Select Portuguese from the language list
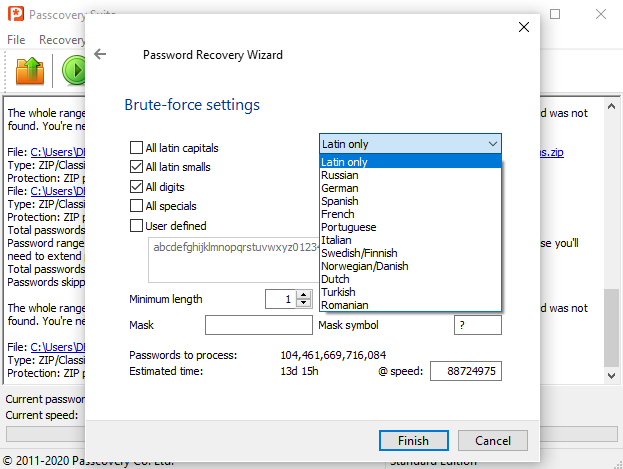623x469 pixels. pos(410,227)
